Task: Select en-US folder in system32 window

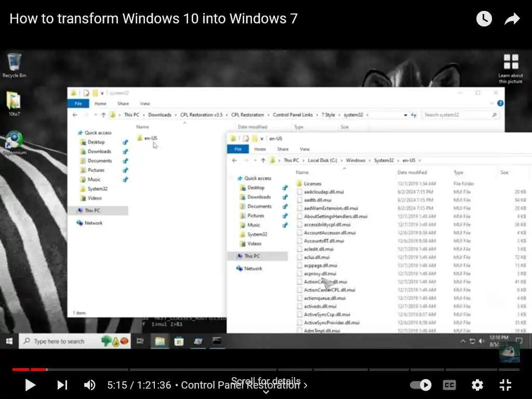Action: click(147, 138)
